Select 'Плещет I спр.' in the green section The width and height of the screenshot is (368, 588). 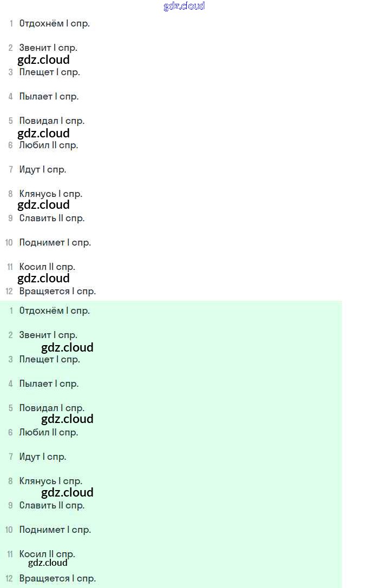(49, 359)
